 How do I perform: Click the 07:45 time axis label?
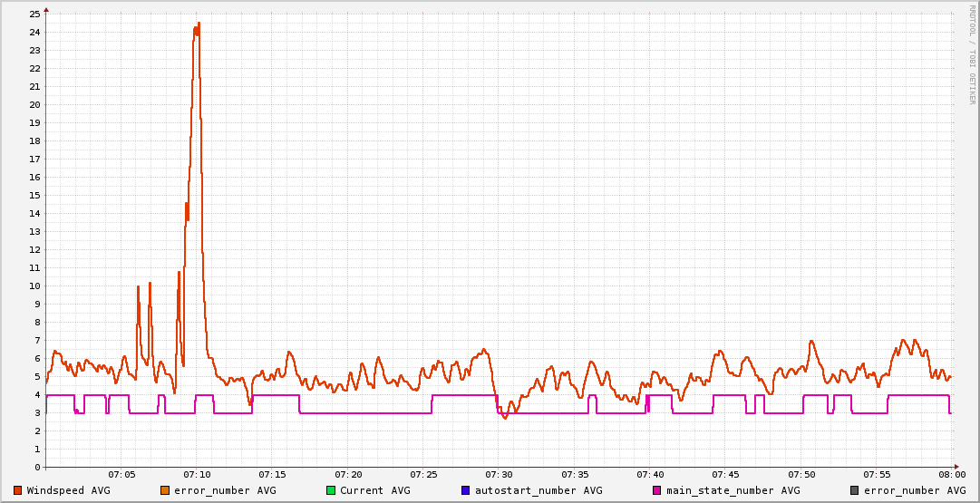click(x=725, y=474)
